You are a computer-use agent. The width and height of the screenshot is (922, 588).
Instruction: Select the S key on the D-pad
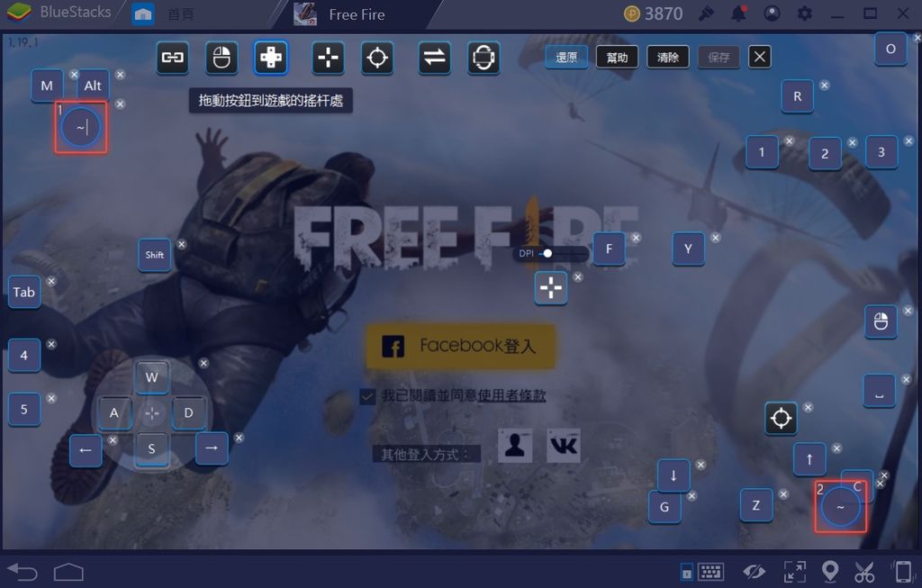tap(151, 449)
